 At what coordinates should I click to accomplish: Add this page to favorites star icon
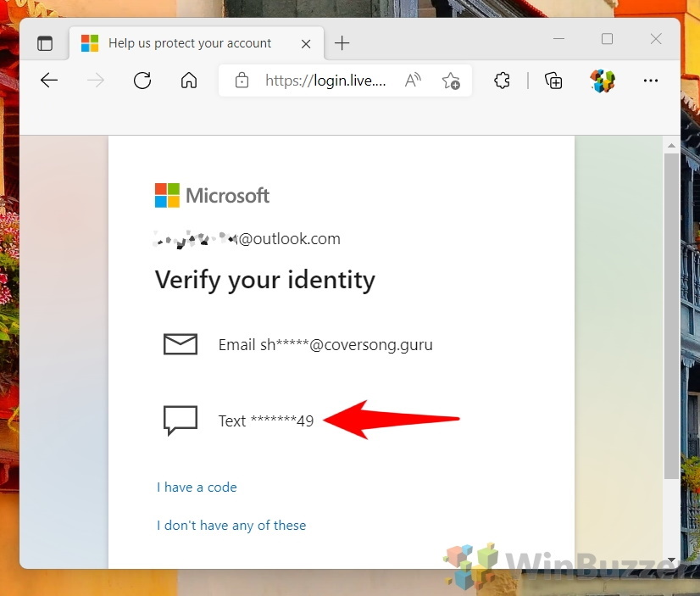pos(451,81)
